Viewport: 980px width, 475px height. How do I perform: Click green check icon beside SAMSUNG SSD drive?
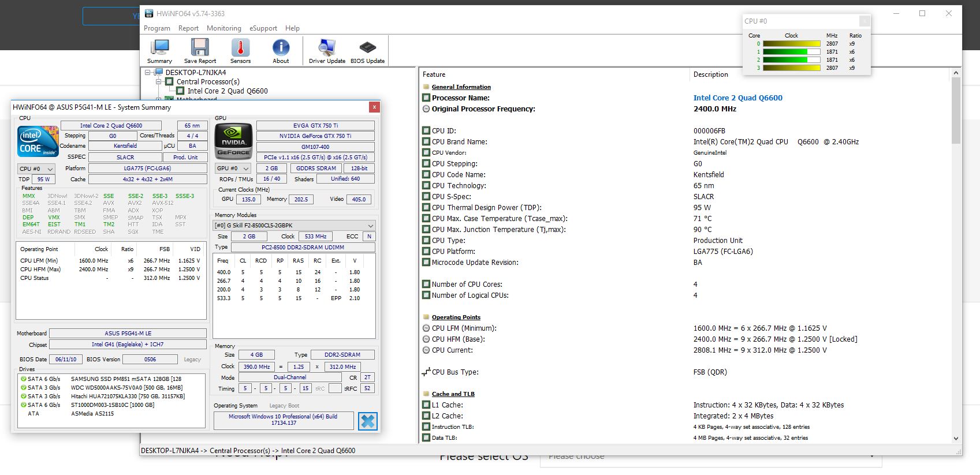pos(24,379)
